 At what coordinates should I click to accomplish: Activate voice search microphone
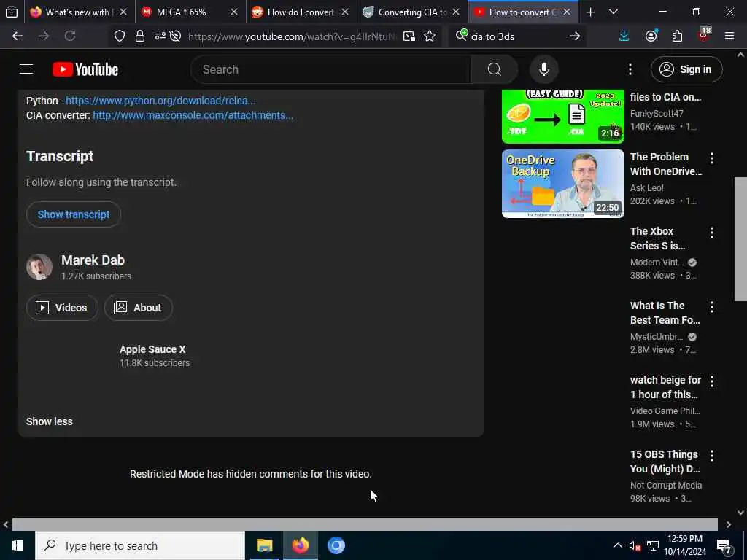click(543, 69)
